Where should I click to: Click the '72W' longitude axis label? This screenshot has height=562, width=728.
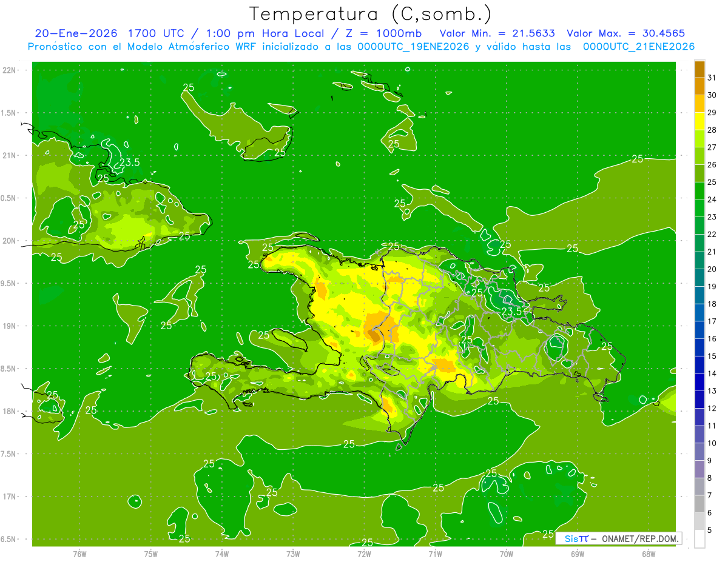click(x=364, y=554)
